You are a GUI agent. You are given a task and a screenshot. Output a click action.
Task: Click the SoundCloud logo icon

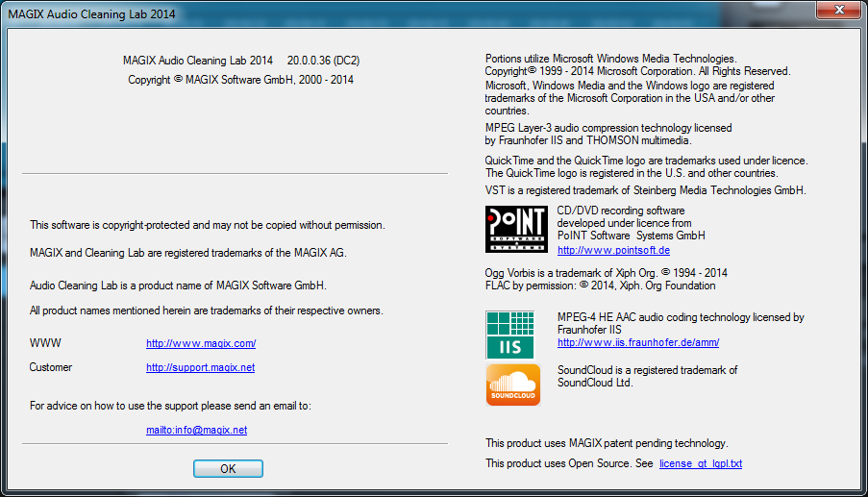(x=513, y=385)
